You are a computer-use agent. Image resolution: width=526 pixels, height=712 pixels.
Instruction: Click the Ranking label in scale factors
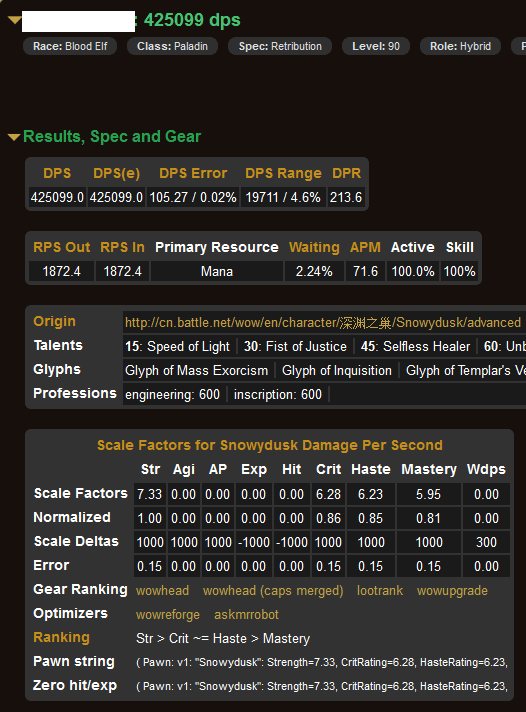tap(61, 637)
